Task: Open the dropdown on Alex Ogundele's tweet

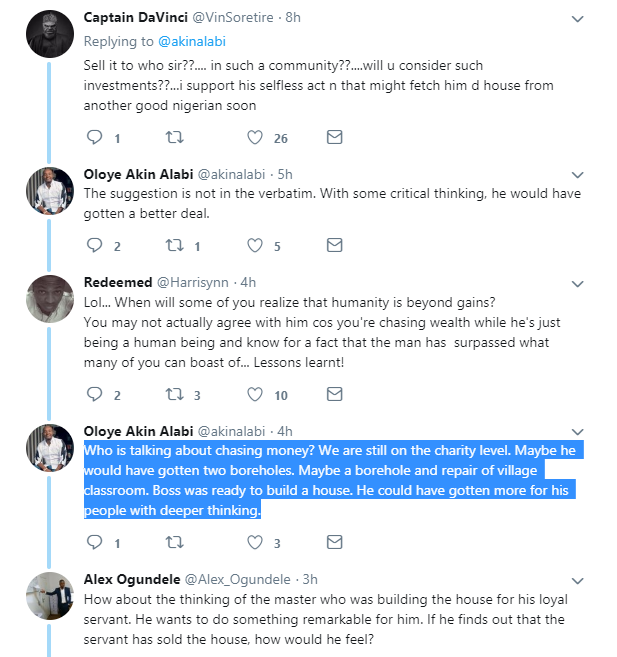Action: pyautogui.click(x=577, y=580)
